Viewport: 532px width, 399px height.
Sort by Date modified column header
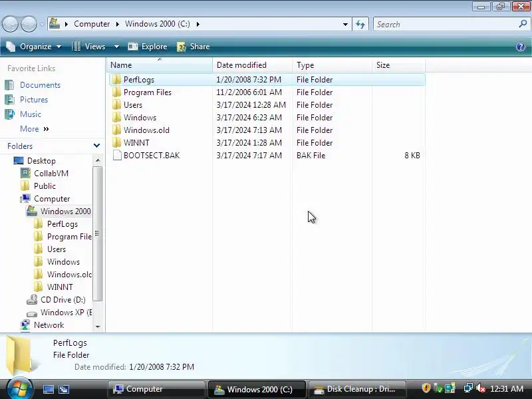point(252,65)
